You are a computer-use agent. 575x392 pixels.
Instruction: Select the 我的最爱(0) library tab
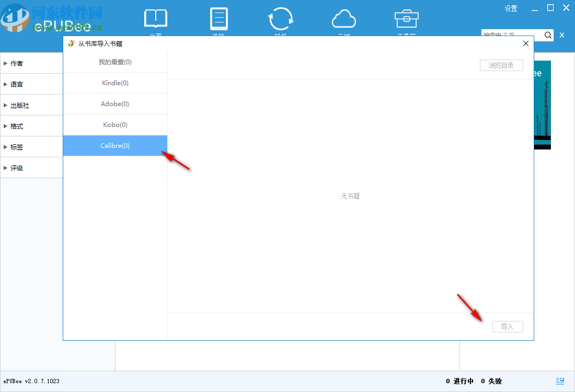point(115,62)
